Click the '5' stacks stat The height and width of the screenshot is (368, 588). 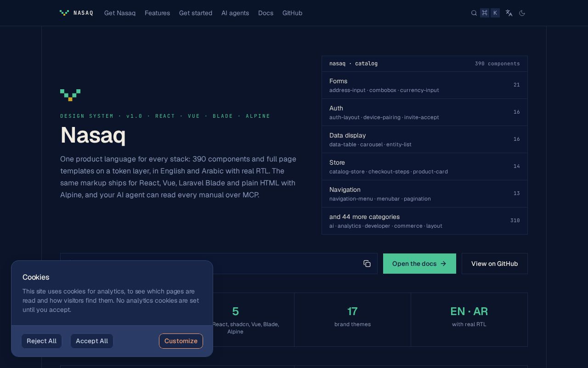(x=235, y=319)
